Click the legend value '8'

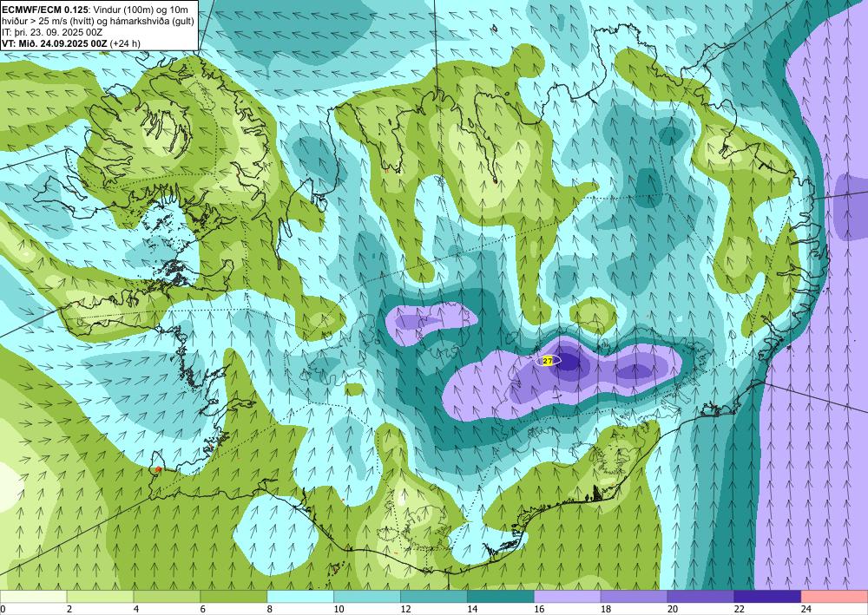tap(270, 609)
